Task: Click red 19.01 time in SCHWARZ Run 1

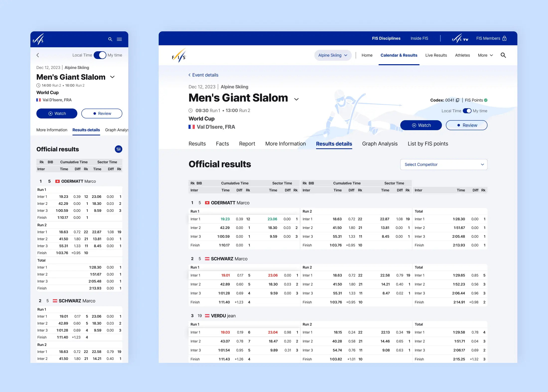Action: point(226,275)
